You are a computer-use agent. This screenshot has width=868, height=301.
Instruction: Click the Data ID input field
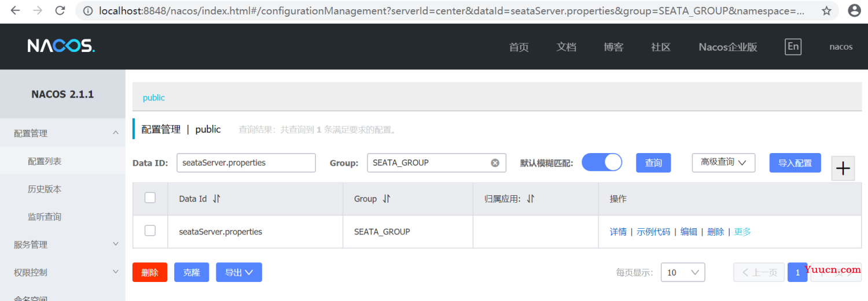pyautogui.click(x=246, y=162)
